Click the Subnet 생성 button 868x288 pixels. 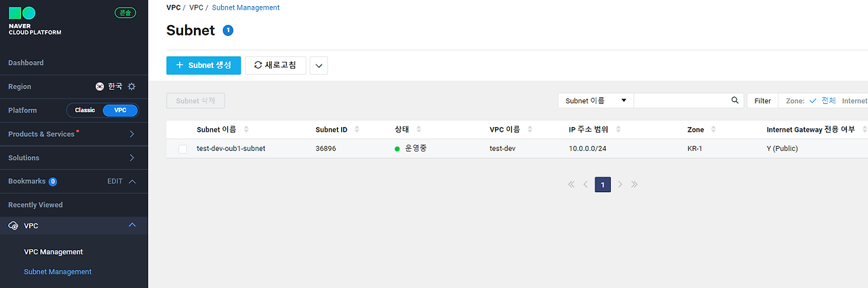click(x=203, y=65)
